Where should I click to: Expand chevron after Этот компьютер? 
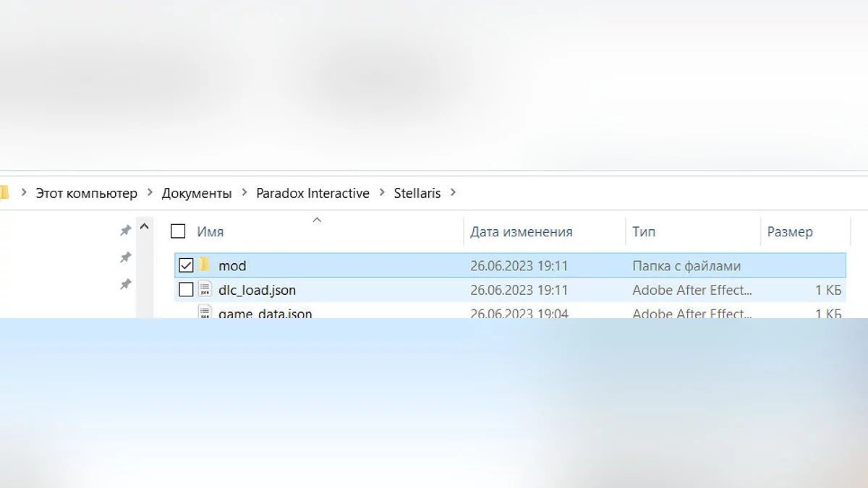pyautogui.click(x=150, y=193)
